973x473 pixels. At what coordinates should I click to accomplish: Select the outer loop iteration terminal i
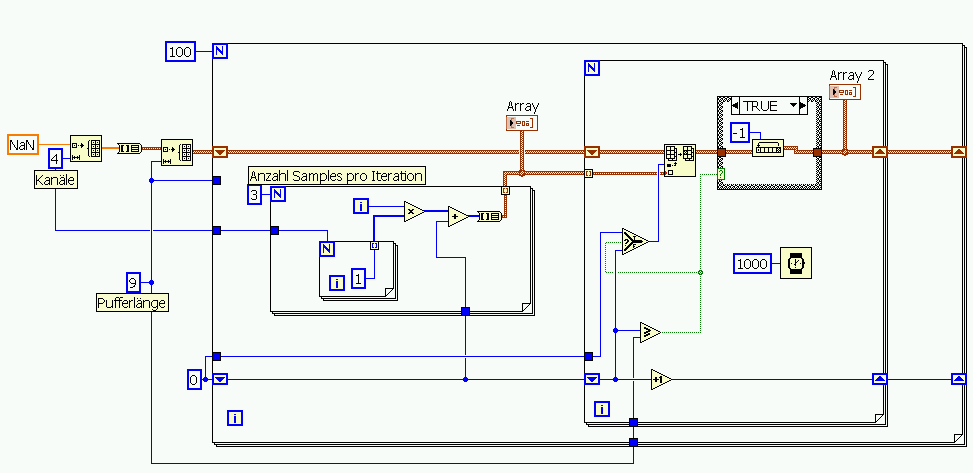point(235,418)
